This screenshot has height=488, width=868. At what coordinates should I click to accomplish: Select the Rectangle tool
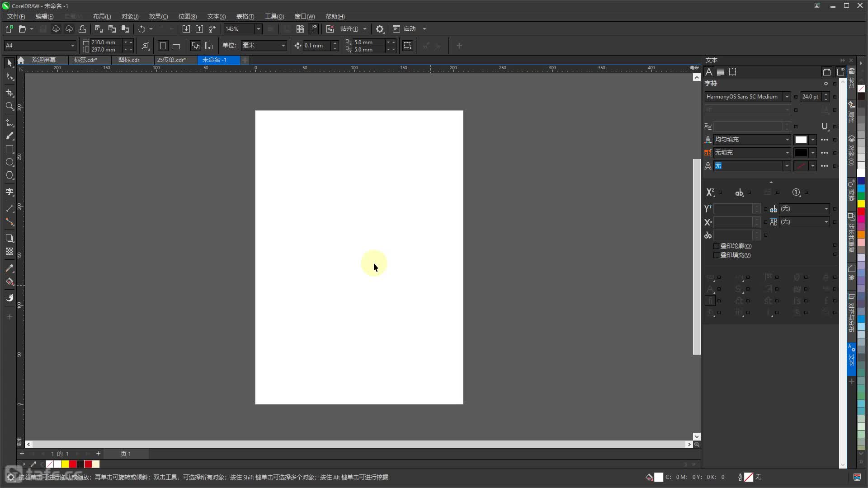[x=9, y=149]
